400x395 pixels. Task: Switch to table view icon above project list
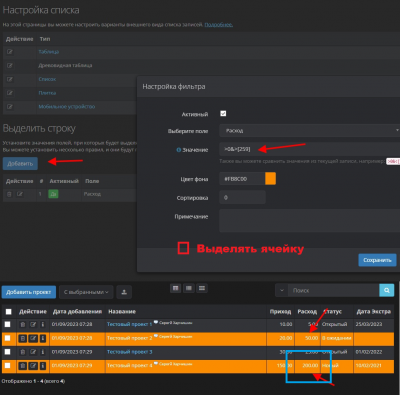176,288
